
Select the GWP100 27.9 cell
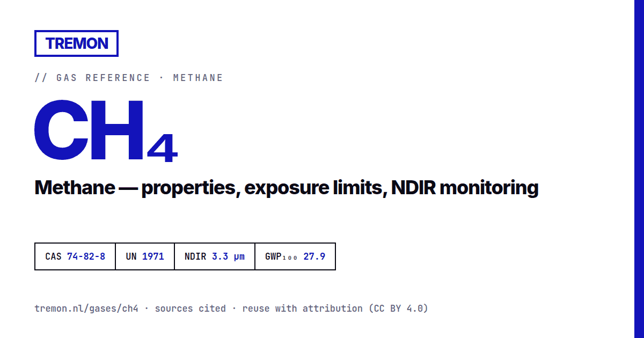(x=295, y=256)
